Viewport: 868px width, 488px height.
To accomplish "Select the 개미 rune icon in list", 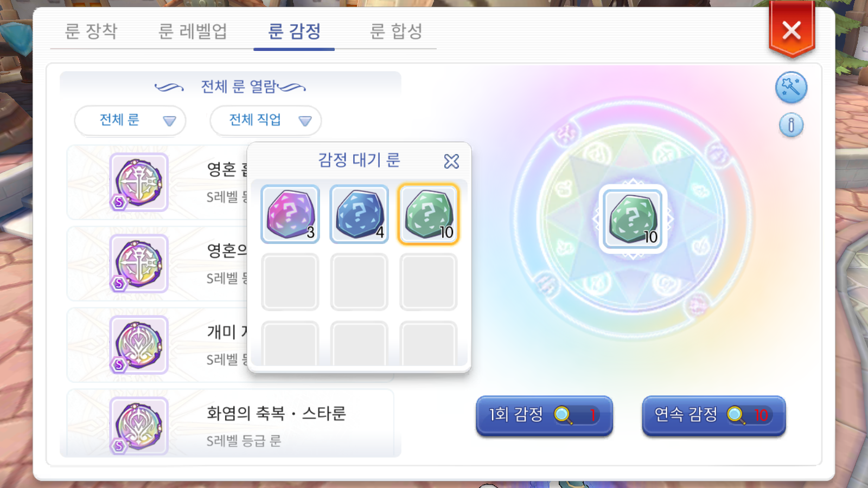I will 139,345.
